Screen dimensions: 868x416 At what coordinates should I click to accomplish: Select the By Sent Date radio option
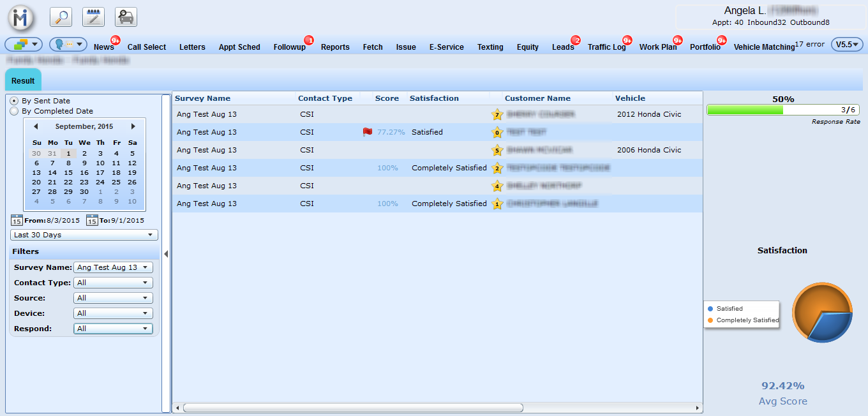pyautogui.click(x=14, y=101)
